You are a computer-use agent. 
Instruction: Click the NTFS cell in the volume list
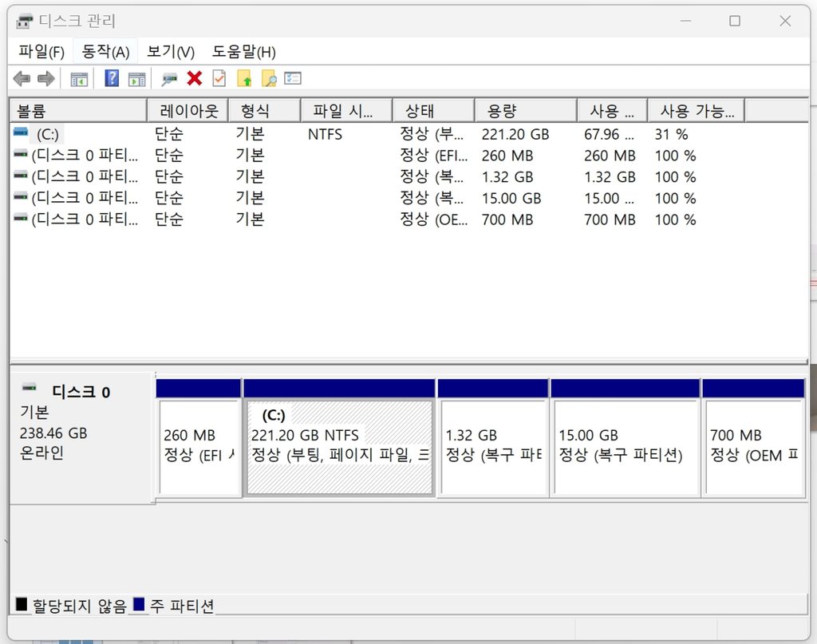(x=325, y=134)
